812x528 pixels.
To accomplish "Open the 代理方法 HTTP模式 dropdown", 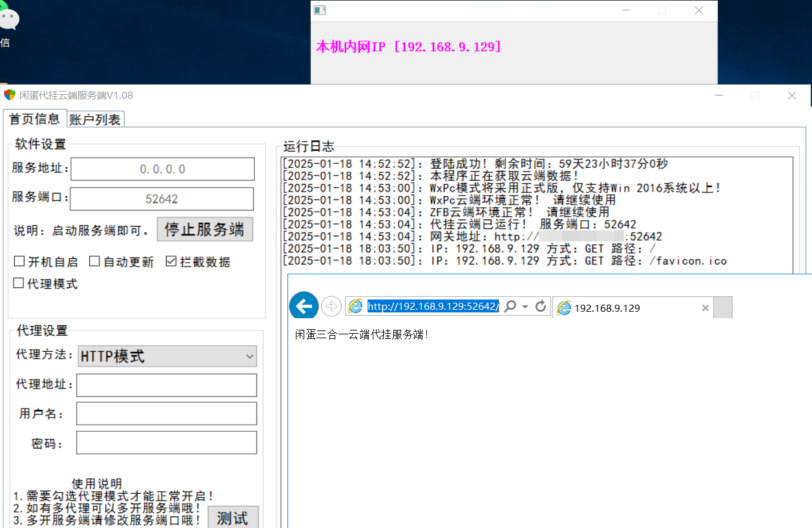I will pos(167,356).
